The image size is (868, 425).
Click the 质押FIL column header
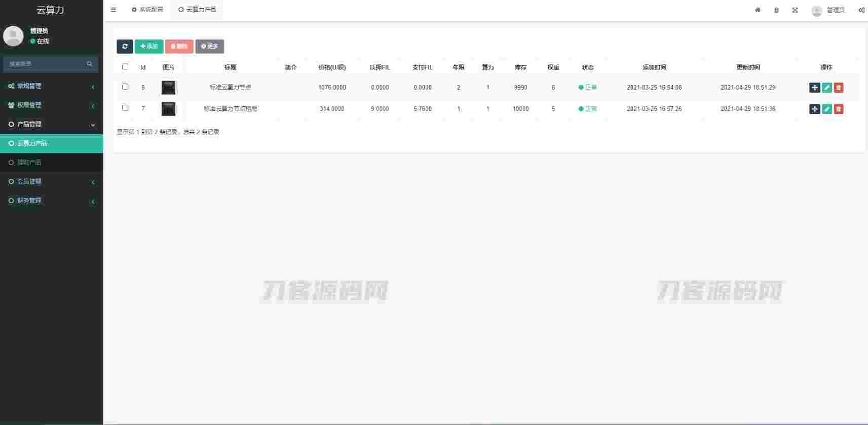coord(380,67)
